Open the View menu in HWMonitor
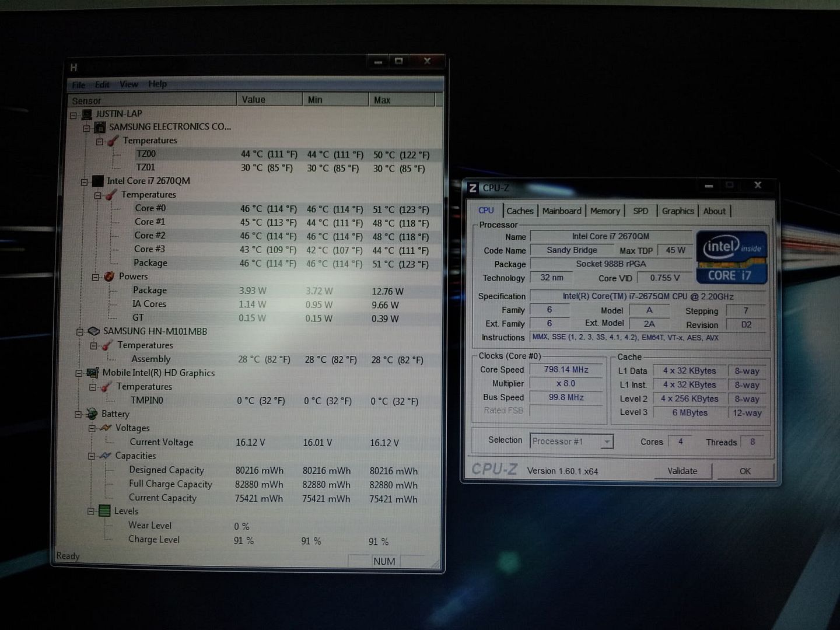The image size is (840, 630). coord(129,84)
